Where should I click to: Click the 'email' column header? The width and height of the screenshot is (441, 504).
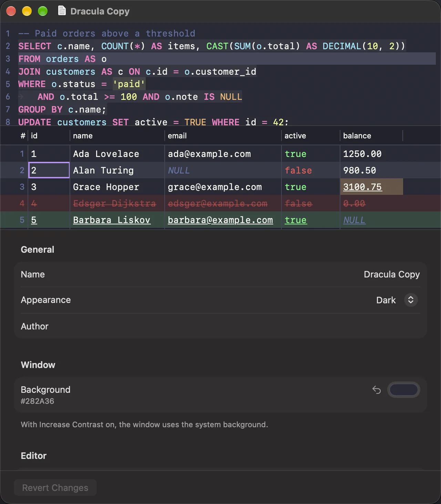[223, 136]
